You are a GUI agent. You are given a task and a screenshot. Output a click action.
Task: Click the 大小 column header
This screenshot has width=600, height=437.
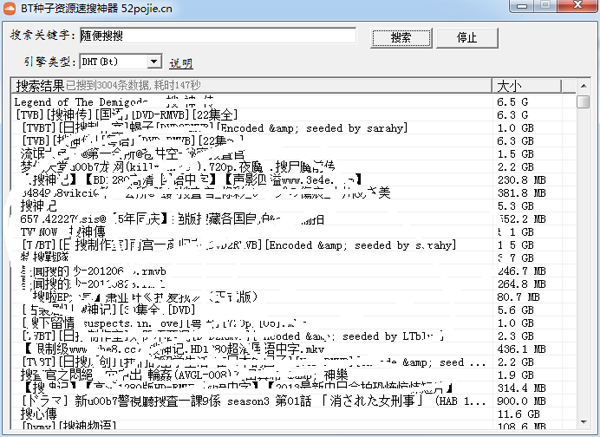[527, 85]
